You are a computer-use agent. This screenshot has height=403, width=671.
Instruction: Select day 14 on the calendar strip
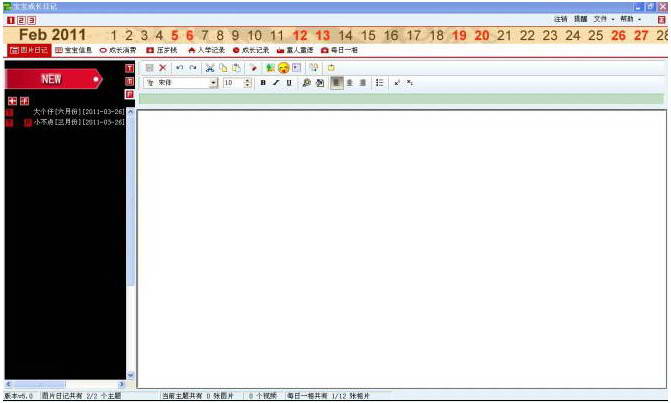[345, 36]
